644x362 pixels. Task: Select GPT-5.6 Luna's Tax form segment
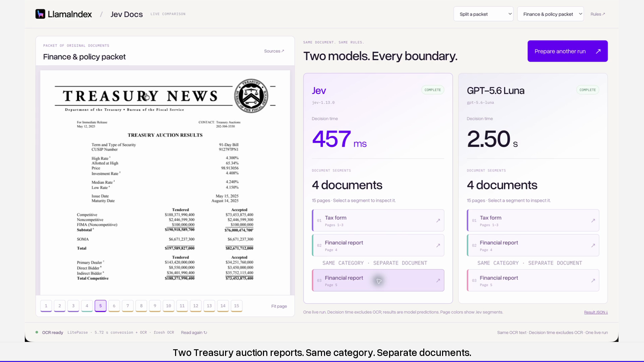tap(533, 221)
